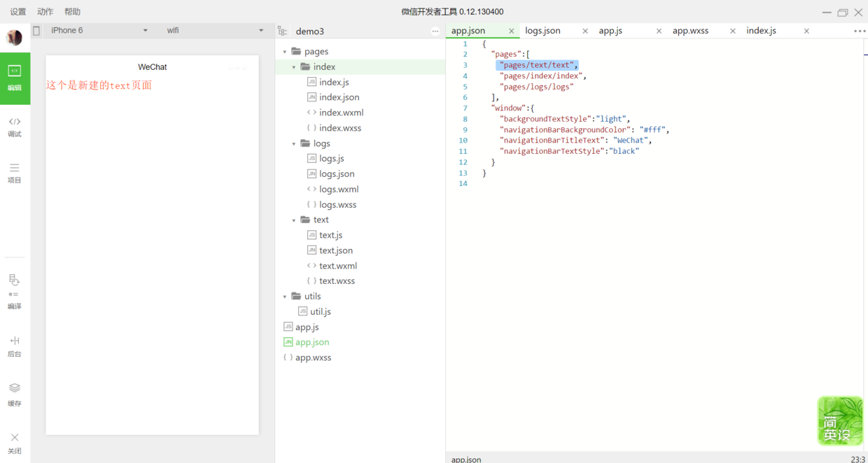
Task: Collapse the pages folder
Action: [x=285, y=52]
